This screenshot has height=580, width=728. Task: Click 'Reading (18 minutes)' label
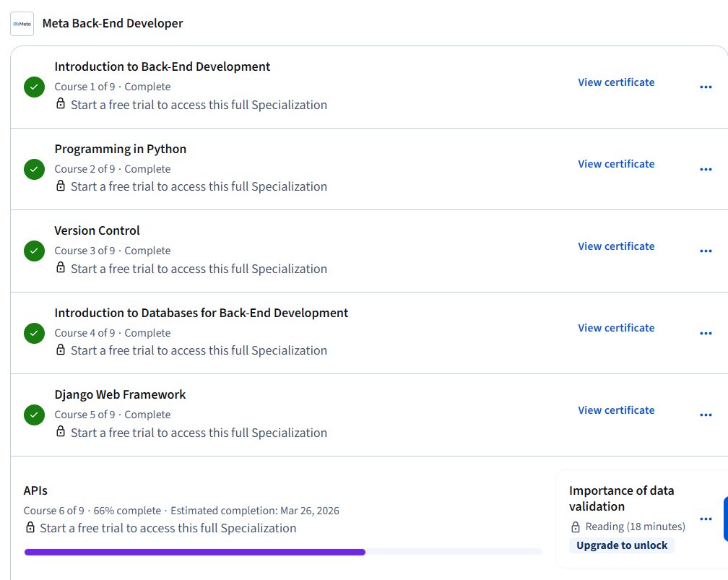[635, 527]
